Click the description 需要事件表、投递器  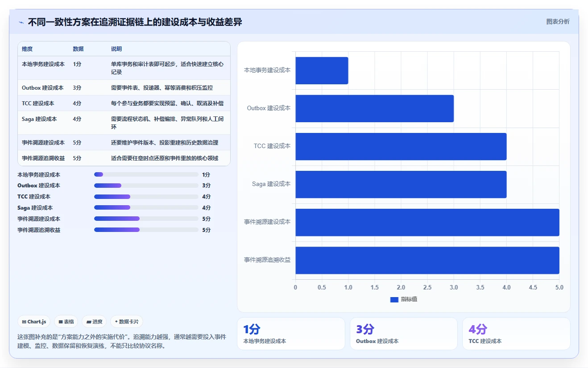tap(162, 88)
